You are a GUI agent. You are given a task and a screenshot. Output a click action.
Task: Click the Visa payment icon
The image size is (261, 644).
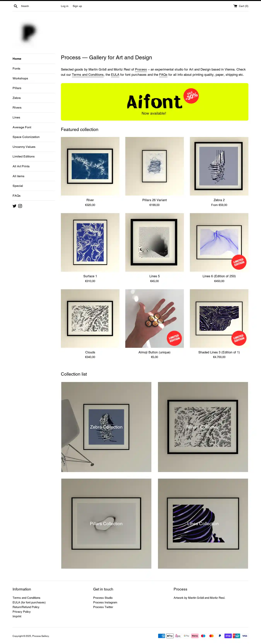click(245, 636)
